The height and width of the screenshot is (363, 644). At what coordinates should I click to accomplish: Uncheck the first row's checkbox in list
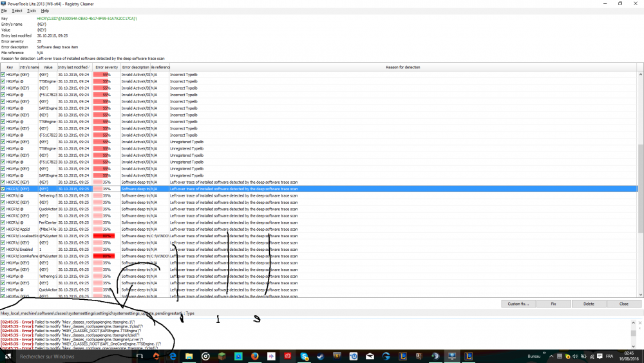coord(3,74)
